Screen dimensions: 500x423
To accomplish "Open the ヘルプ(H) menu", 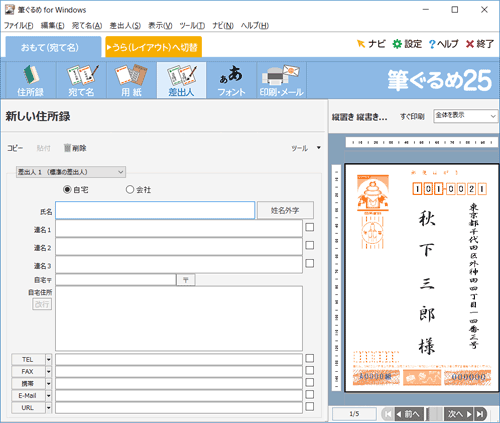I will pos(255,25).
